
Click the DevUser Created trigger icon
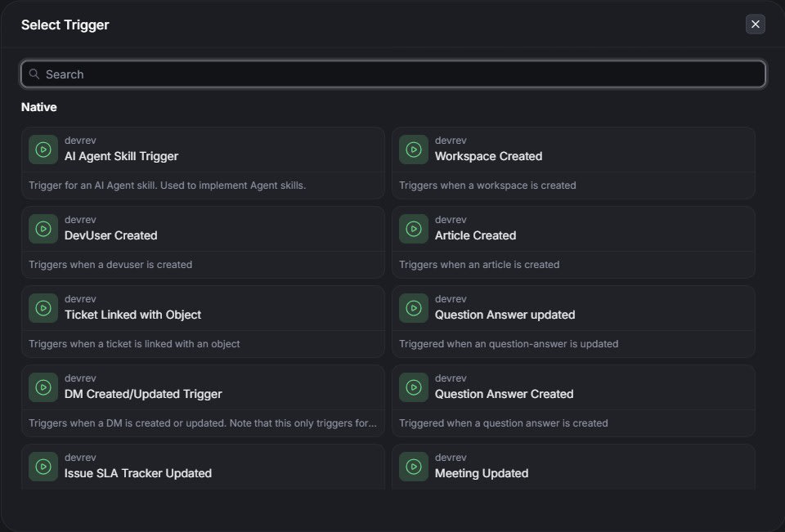[43, 229]
